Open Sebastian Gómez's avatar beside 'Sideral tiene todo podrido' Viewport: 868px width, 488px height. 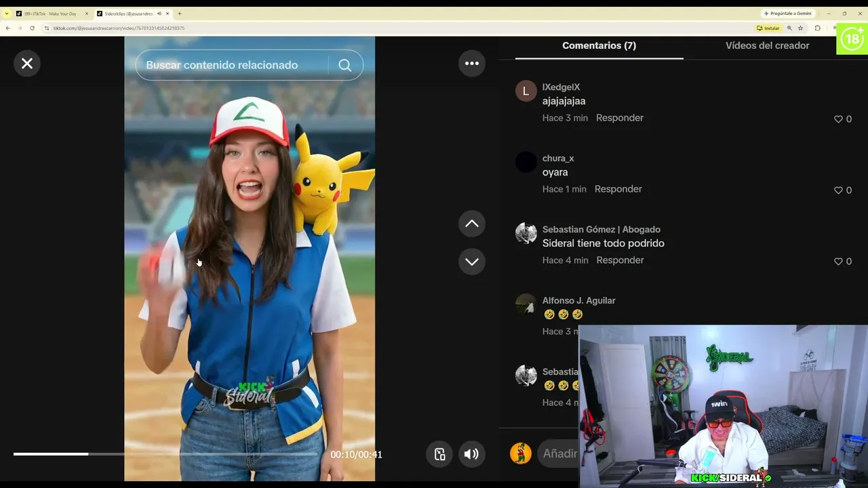[x=526, y=233]
